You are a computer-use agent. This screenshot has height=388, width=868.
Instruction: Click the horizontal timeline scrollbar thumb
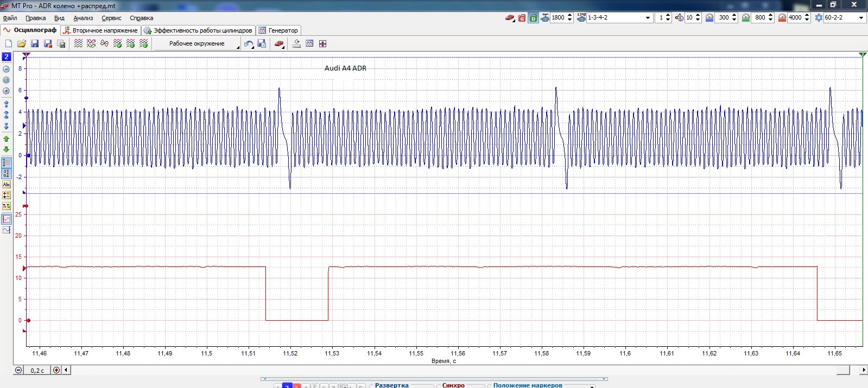click(842, 370)
